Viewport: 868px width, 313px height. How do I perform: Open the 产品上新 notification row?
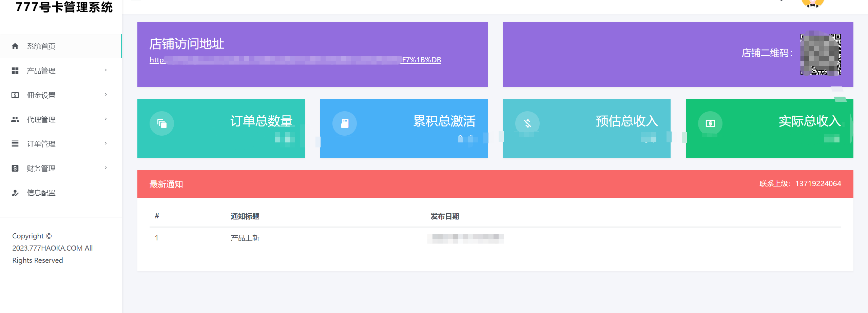pyautogui.click(x=495, y=238)
